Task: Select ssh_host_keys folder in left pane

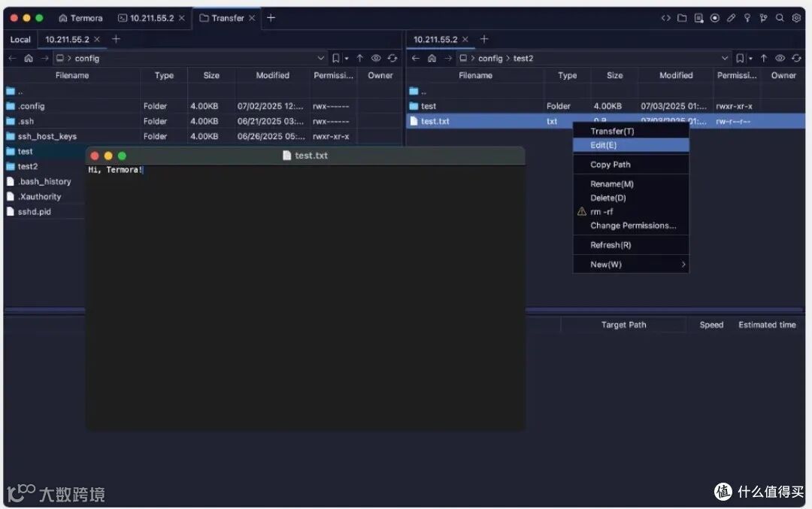Action: click(x=203, y=136)
